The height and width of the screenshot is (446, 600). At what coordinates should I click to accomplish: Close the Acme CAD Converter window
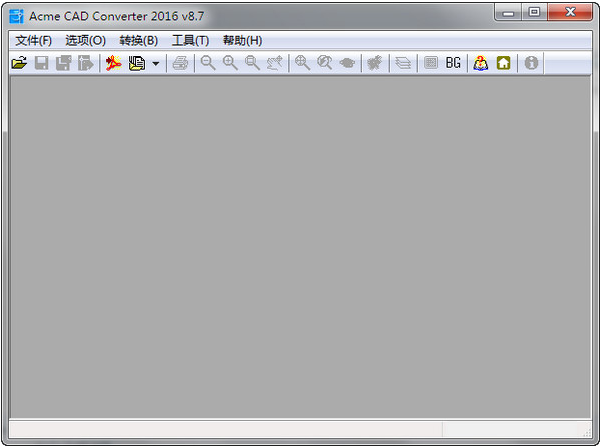click(x=570, y=12)
